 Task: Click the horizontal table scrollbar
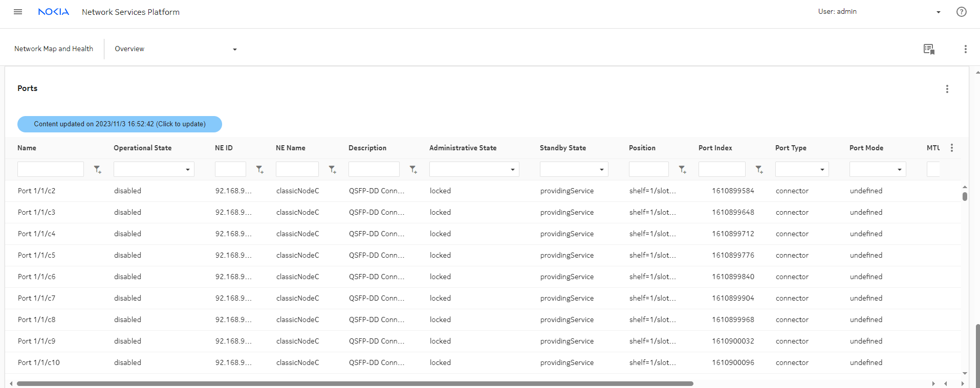tap(355, 383)
